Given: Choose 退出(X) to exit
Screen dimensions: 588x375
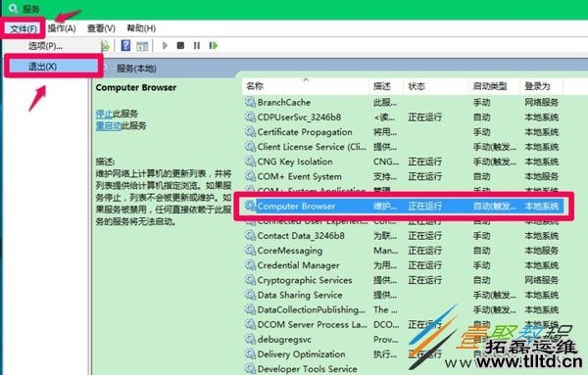Looking at the screenshot, I should 54,67.
